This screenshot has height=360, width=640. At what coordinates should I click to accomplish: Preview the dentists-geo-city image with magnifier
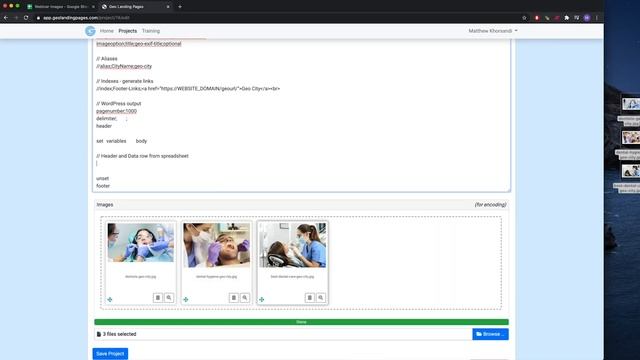tap(169, 298)
